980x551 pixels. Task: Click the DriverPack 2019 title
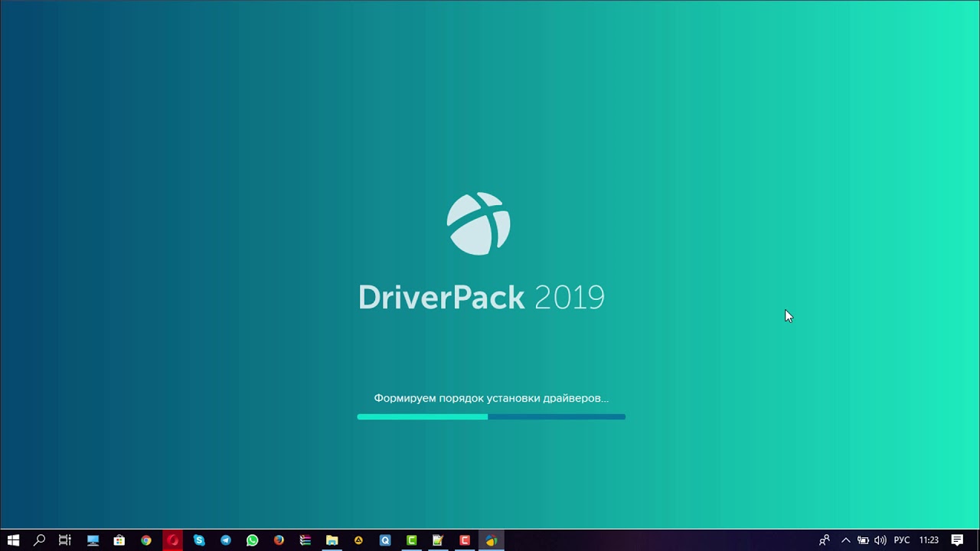click(x=481, y=297)
